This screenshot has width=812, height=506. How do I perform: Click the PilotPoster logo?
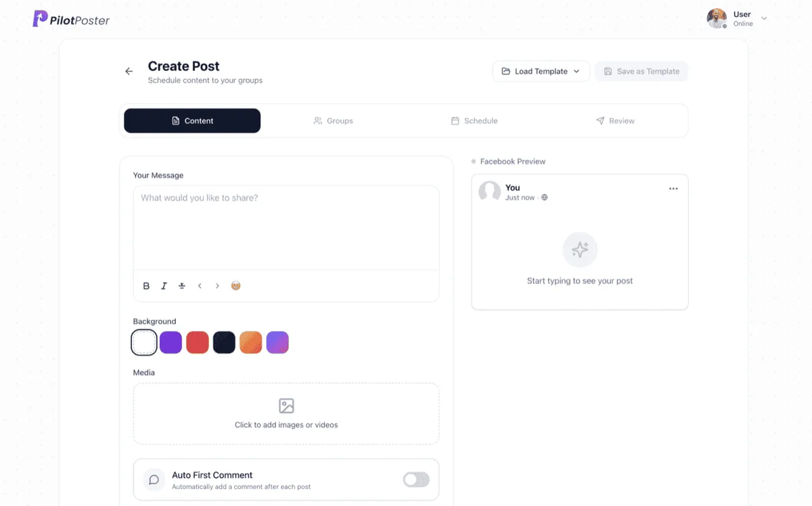tap(71, 19)
